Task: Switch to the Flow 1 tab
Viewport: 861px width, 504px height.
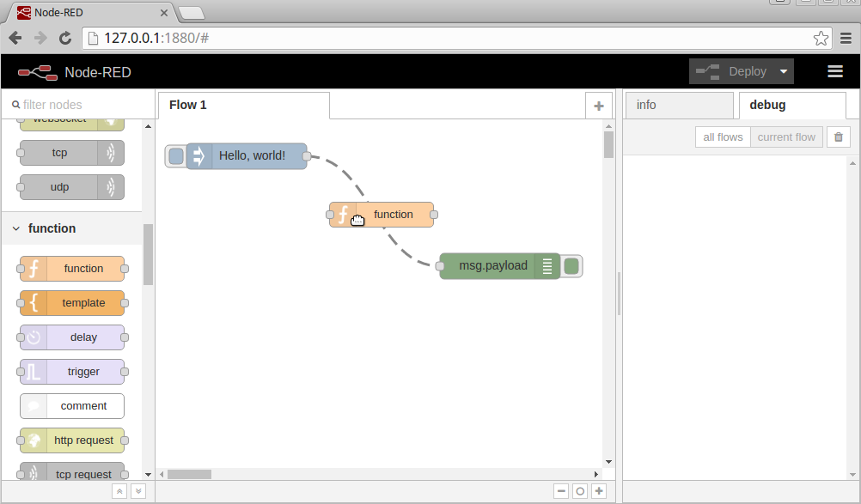Action: pos(186,105)
